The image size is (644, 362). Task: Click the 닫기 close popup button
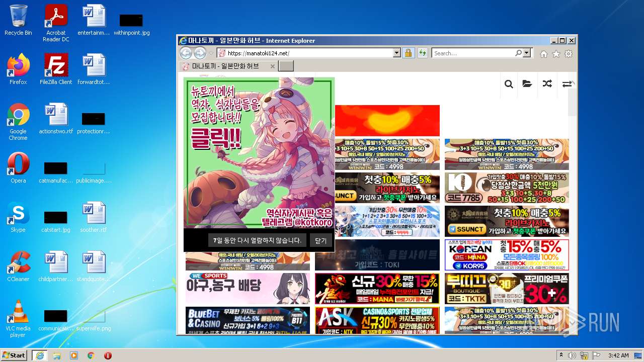[x=321, y=240]
